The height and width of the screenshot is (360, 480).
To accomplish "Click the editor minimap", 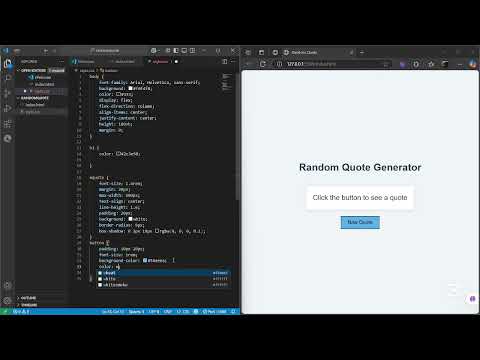I will pyautogui.click(x=226, y=82).
